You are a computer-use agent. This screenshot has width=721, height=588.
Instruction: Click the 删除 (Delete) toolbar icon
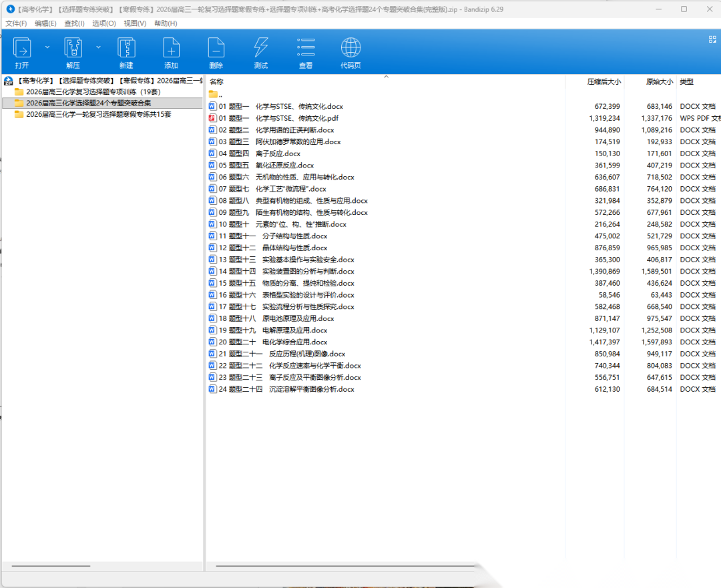216,49
